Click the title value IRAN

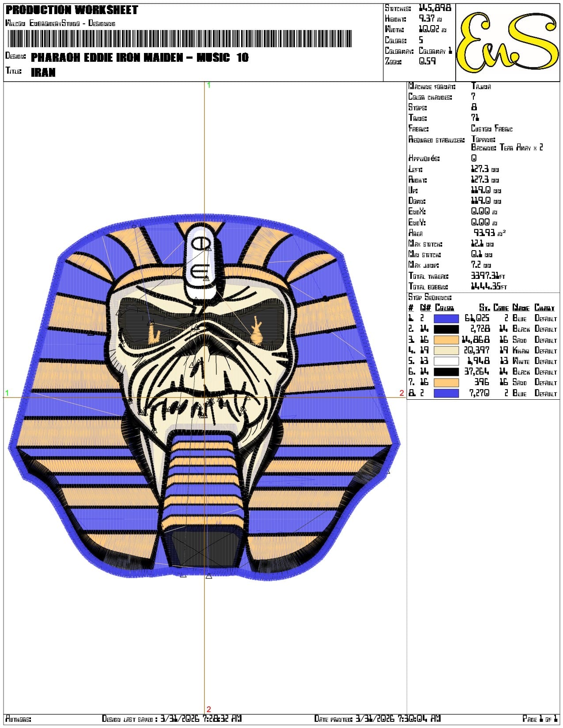tap(43, 72)
